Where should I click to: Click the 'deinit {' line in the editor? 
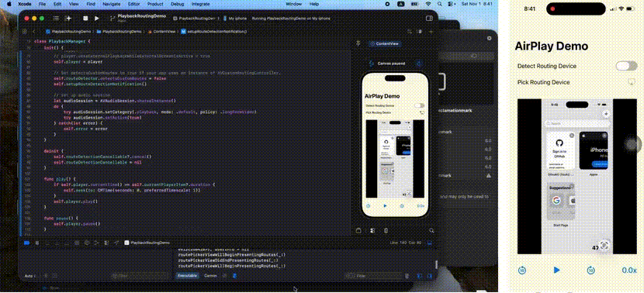pyautogui.click(x=54, y=151)
